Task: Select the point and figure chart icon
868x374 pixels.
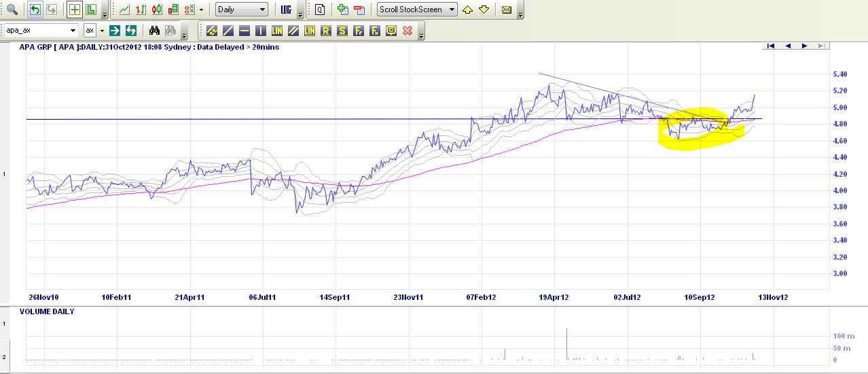Action: (189, 10)
